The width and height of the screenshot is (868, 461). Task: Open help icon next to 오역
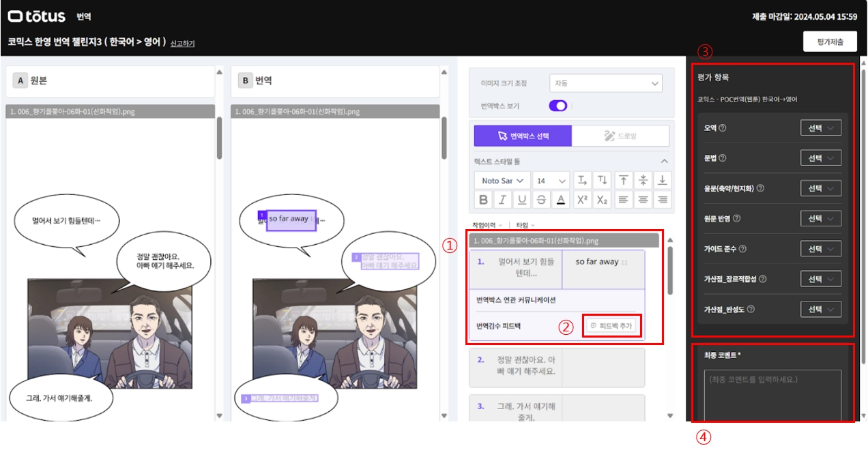[723, 128]
